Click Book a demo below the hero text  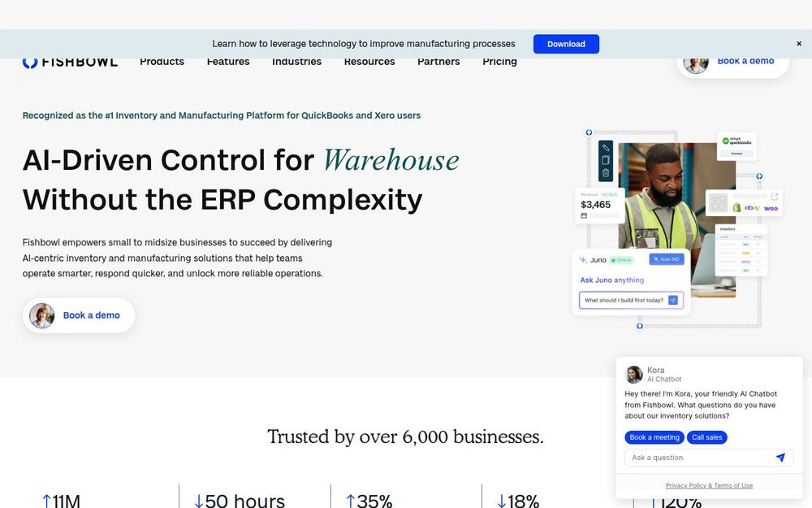tap(79, 315)
